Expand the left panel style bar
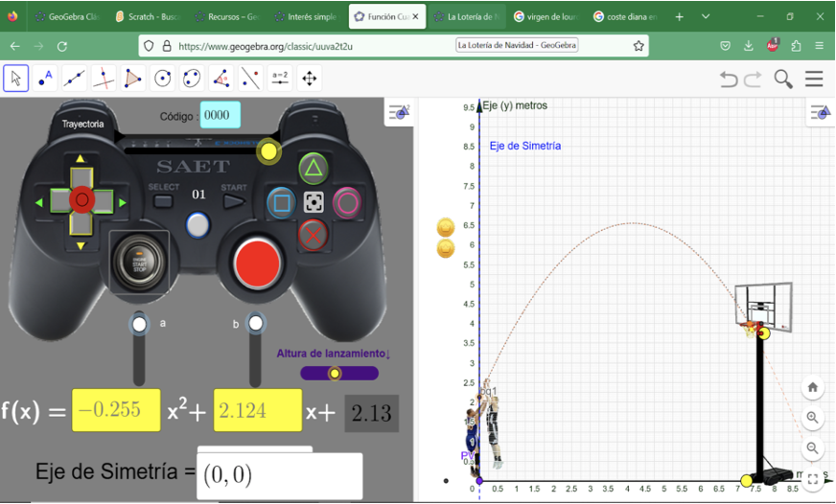 pos(399,112)
